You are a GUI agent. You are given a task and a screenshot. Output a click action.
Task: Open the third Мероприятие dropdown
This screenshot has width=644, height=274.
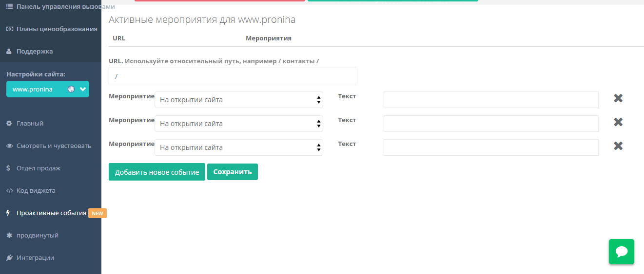tap(238, 147)
